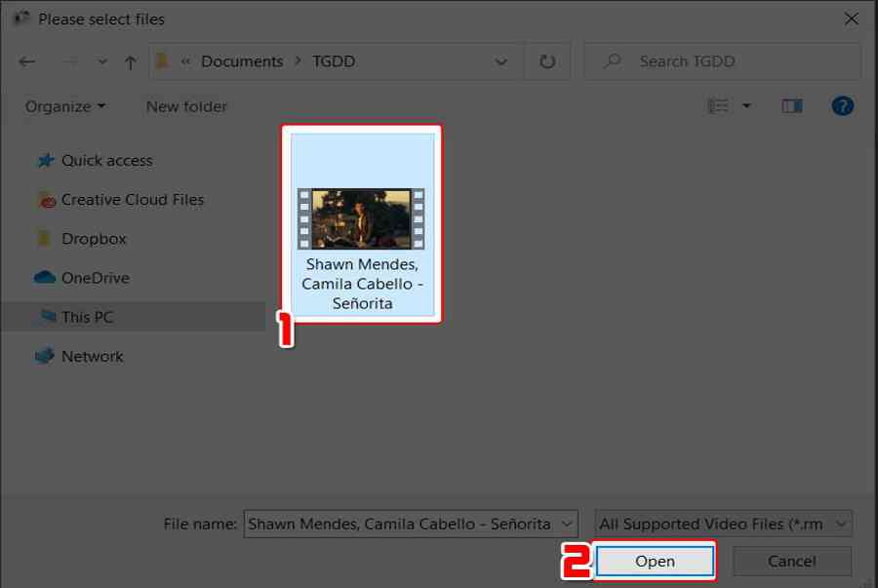Image resolution: width=878 pixels, height=588 pixels.
Task: Click the Network icon
Action: coord(44,356)
